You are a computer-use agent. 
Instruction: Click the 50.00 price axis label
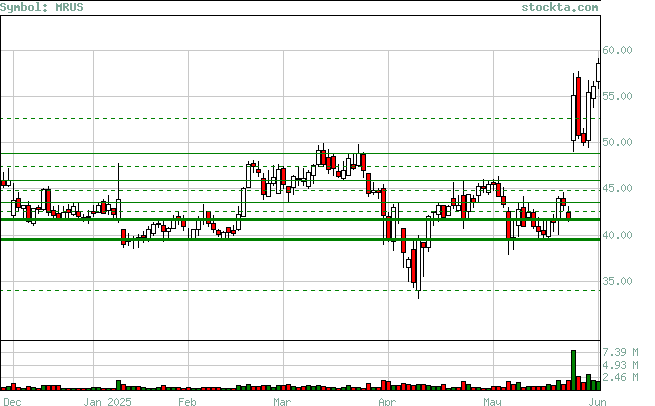(617, 142)
